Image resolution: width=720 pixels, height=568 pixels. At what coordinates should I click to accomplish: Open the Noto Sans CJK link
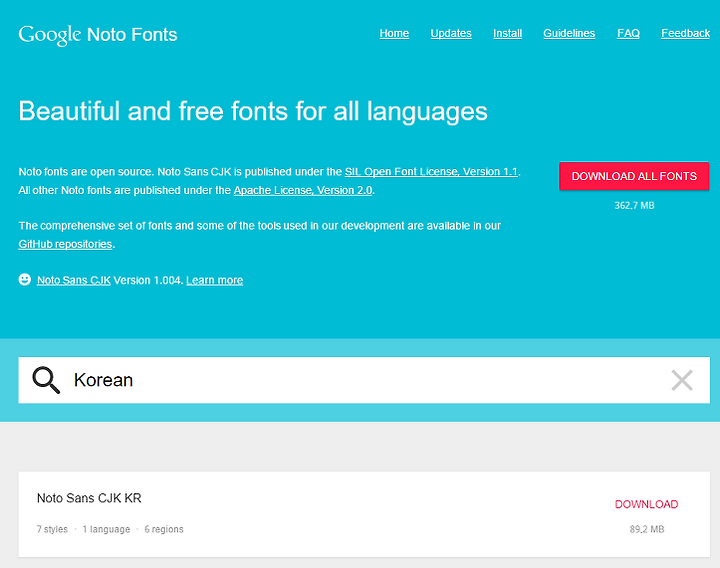tap(74, 280)
